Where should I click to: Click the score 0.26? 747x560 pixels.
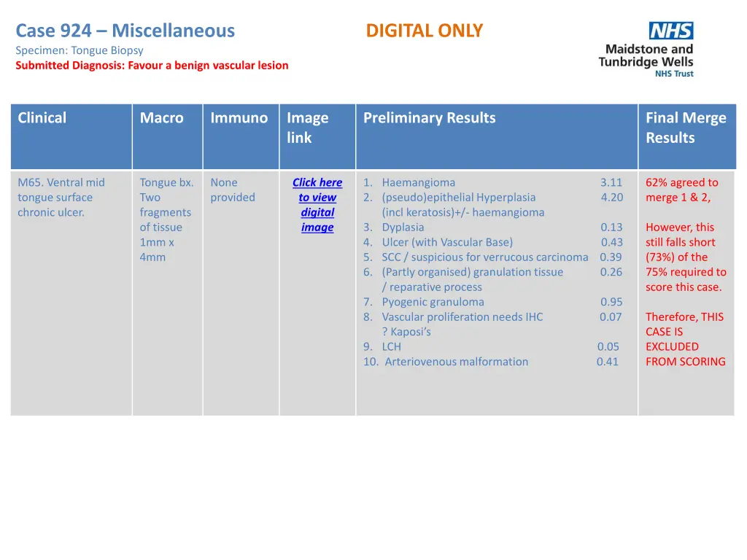pos(611,272)
